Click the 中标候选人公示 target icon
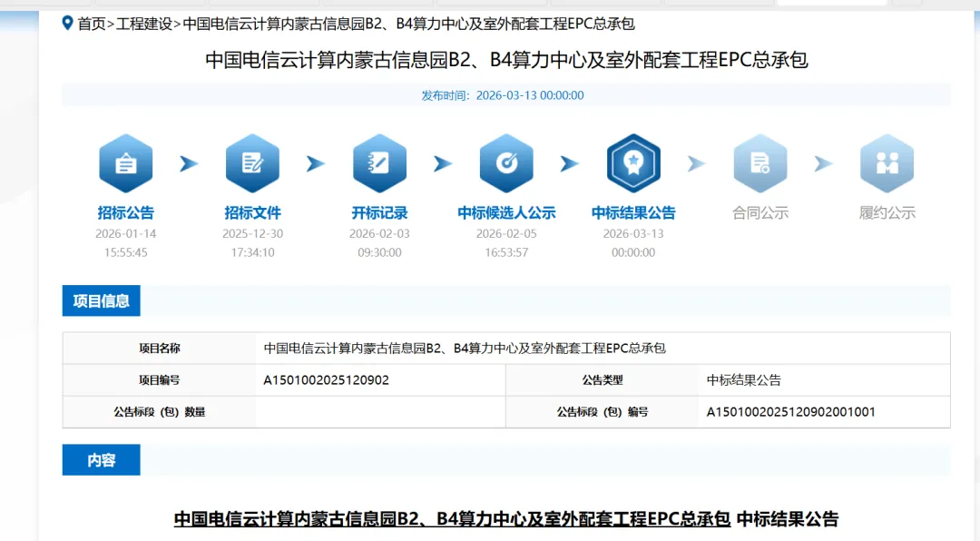This screenshot has width=980, height=541. click(506, 163)
